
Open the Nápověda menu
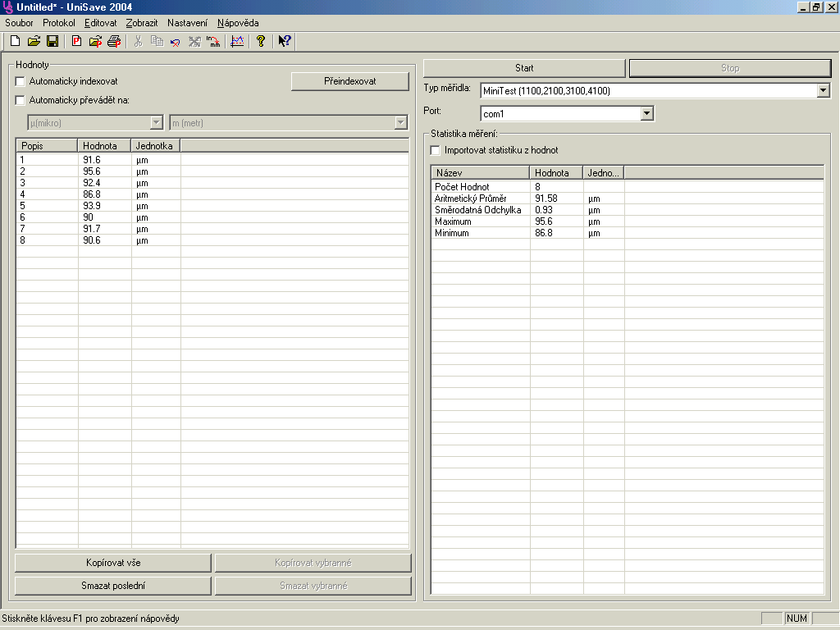[238, 23]
